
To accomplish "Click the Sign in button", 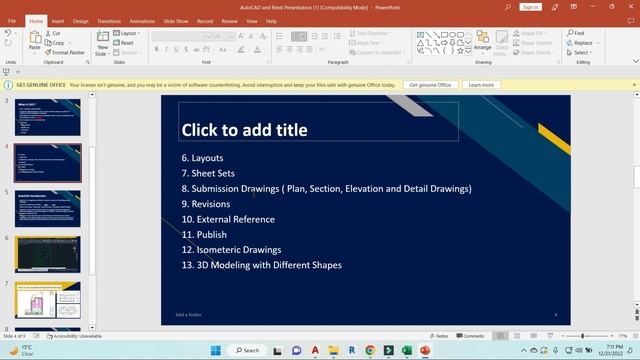I will pyautogui.click(x=530, y=7).
